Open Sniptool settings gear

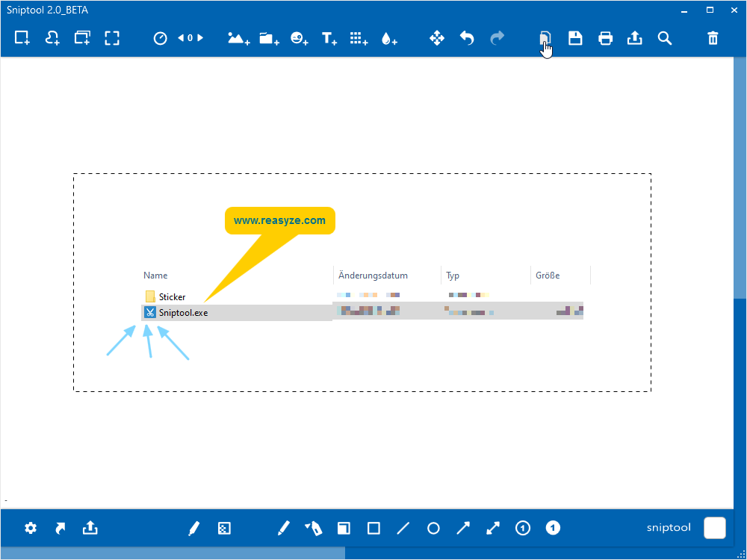30,528
